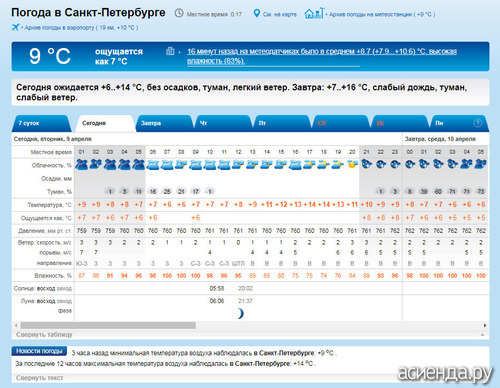500x388 pixels.
Task: Click the right scroll arrow of table
Action: [485, 325]
